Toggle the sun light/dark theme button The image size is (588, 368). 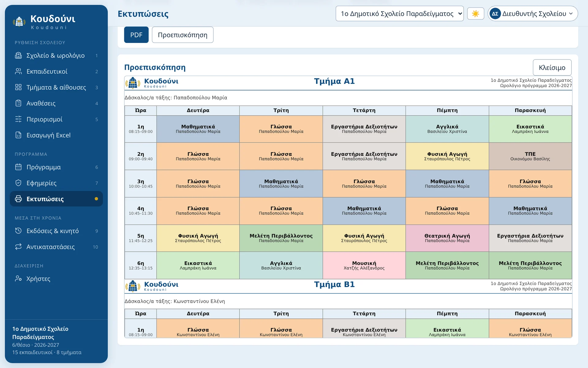click(475, 14)
